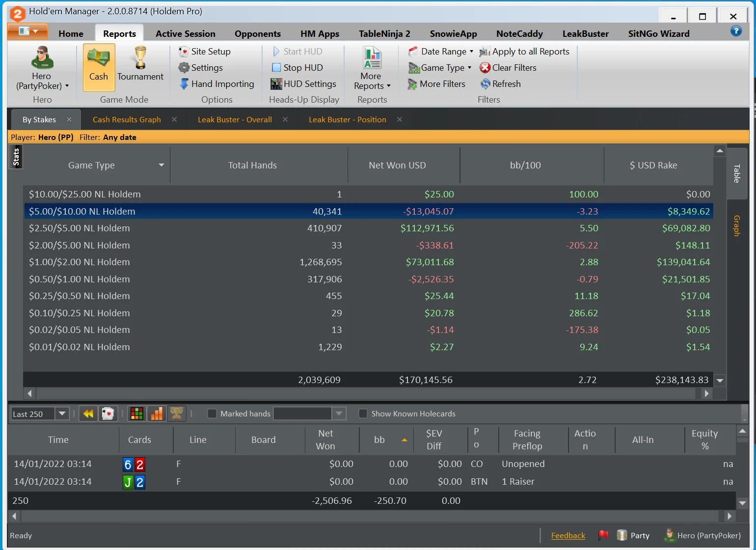This screenshot has width=756, height=550.
Task: Click the red flag icon in status bar
Action: 603,535
